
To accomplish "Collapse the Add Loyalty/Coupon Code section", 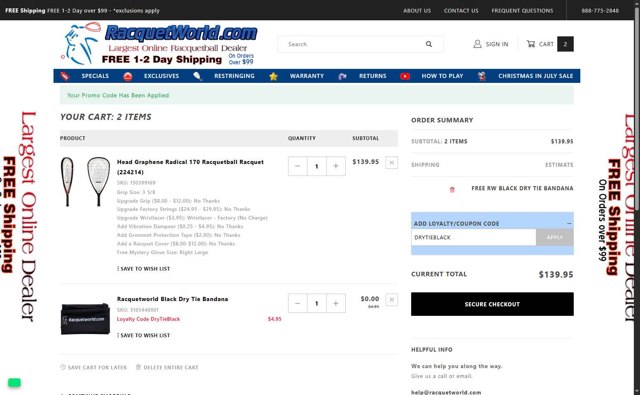I will [569, 224].
